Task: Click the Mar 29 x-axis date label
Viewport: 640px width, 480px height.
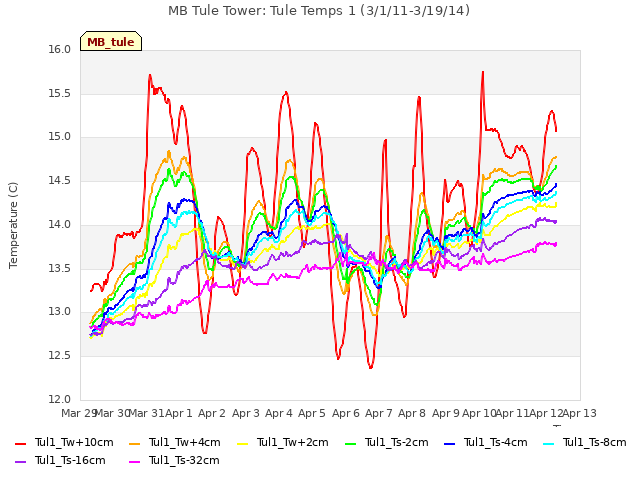Action: [x=78, y=413]
